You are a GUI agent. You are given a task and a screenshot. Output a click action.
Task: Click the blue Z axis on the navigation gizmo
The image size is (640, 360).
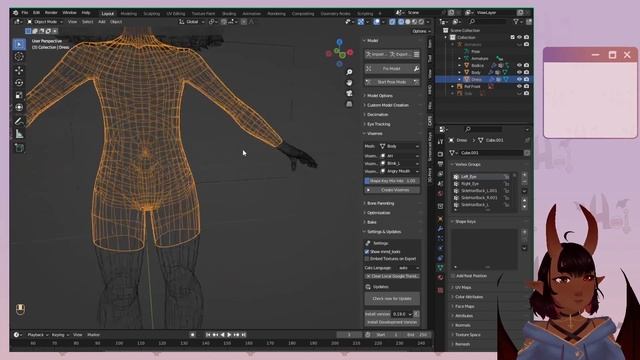(x=339, y=42)
